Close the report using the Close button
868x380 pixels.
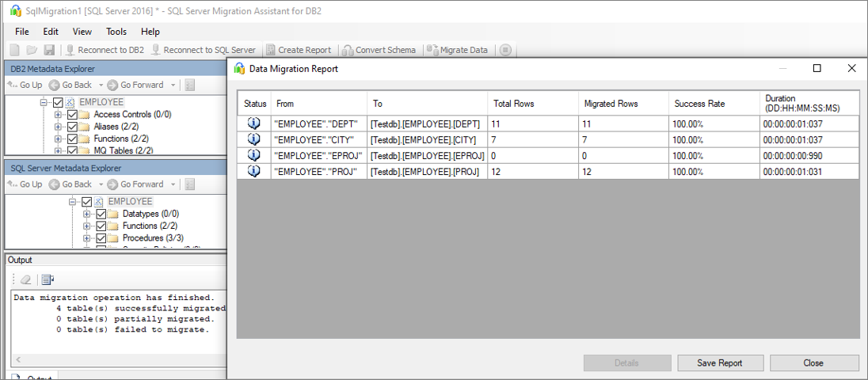point(813,363)
